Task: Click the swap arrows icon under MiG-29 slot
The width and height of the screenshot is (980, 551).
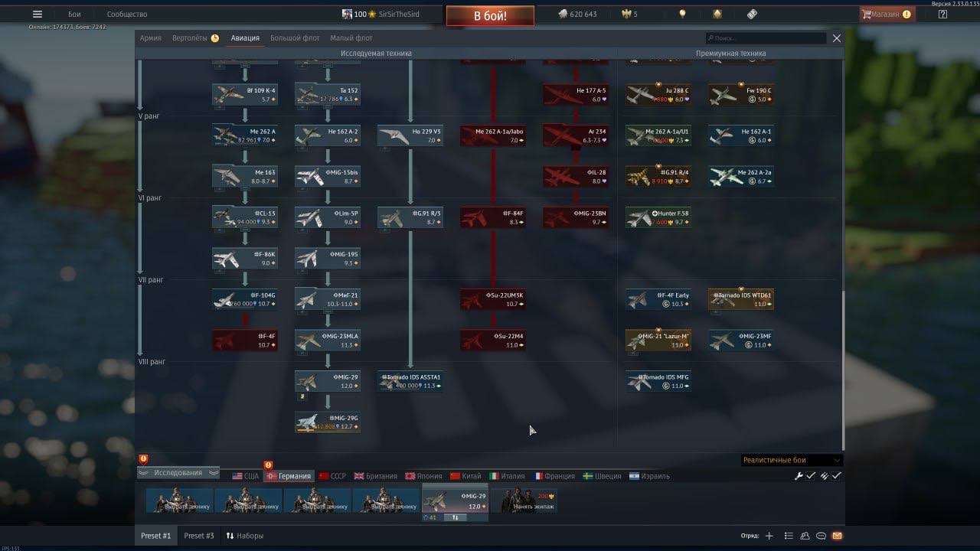Action: (455, 517)
